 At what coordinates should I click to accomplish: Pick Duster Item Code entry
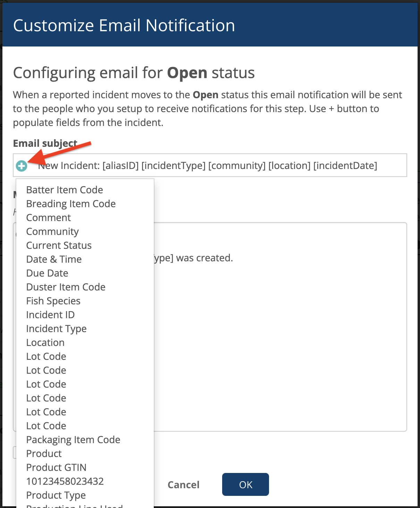pyautogui.click(x=66, y=287)
